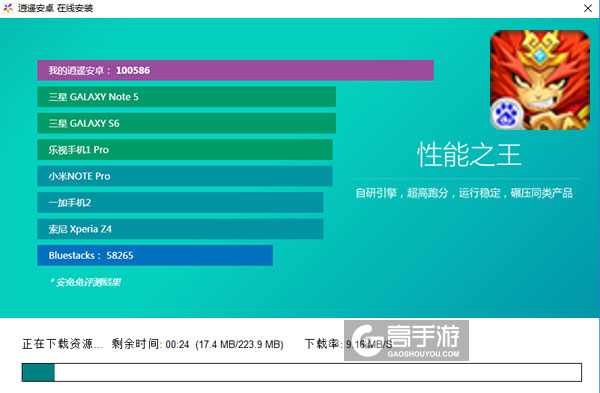
Task: Click the 自研引擎 超高跑分 tagline text
Action: 464,193
